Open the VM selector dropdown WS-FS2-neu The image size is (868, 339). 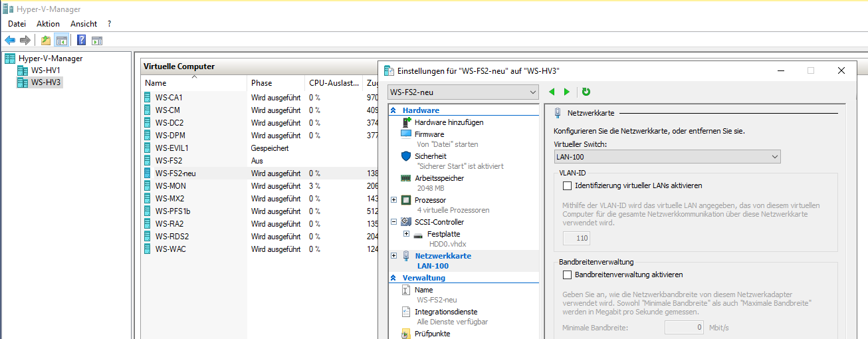point(463,92)
